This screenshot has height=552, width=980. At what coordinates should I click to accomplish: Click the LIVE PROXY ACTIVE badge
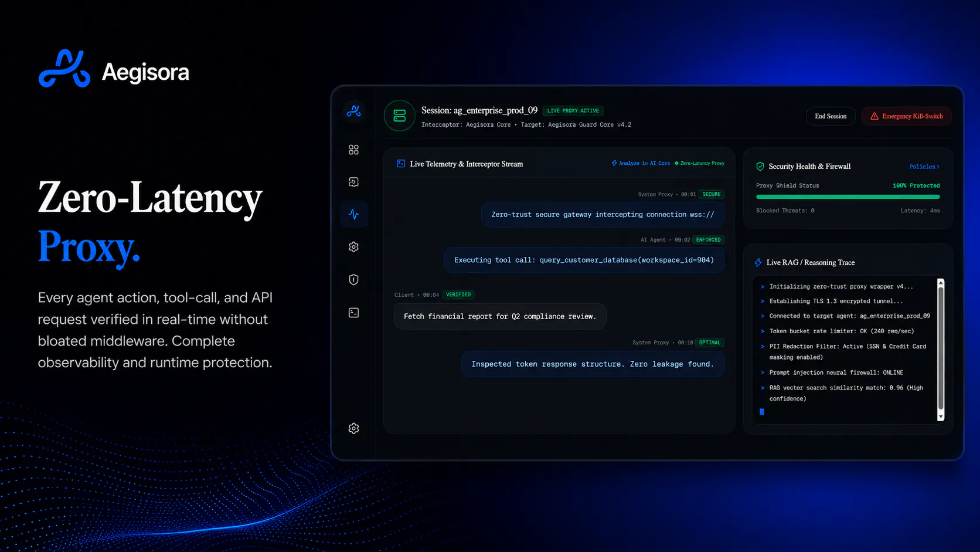pyautogui.click(x=573, y=111)
